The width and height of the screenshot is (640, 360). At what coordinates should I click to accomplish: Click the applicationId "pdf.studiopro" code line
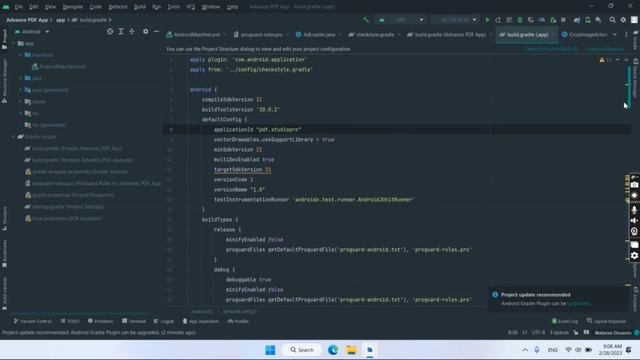click(257, 129)
